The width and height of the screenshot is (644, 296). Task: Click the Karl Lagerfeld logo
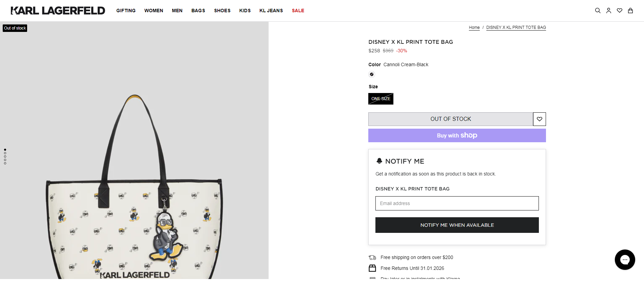click(58, 11)
